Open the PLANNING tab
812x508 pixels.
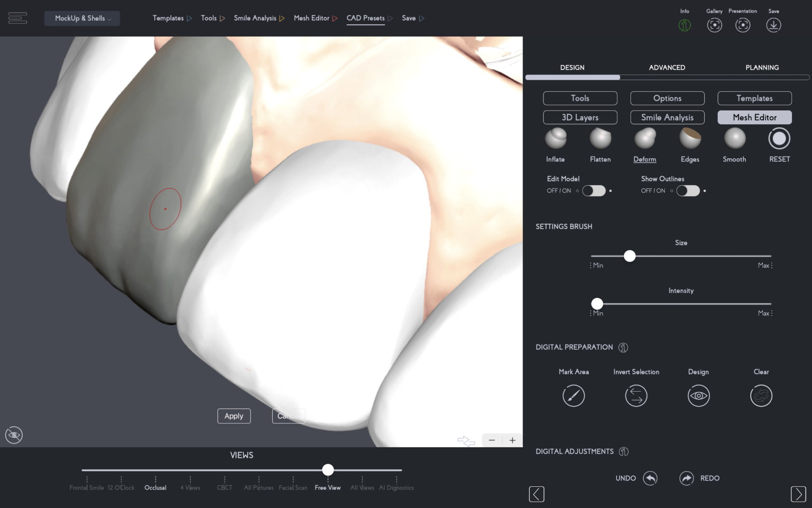pyautogui.click(x=762, y=67)
